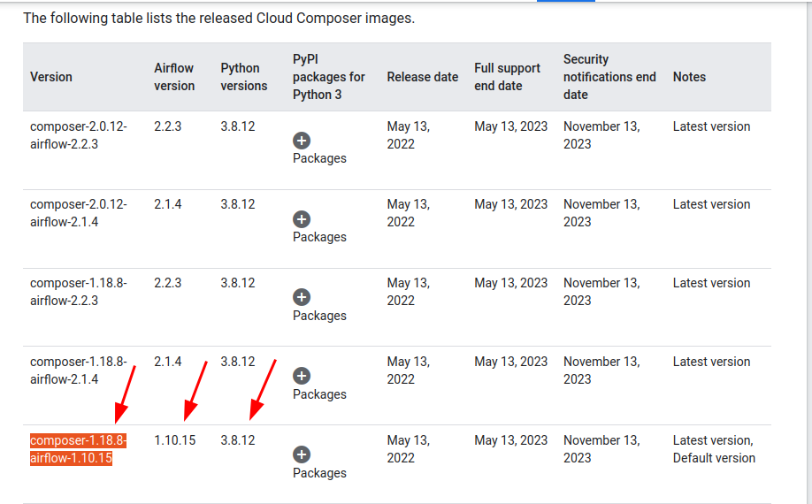Image resolution: width=812 pixels, height=504 pixels.
Task: Expand Packages plus icon for composer-1.18.8-airflow-2.2.3
Action: click(x=302, y=297)
